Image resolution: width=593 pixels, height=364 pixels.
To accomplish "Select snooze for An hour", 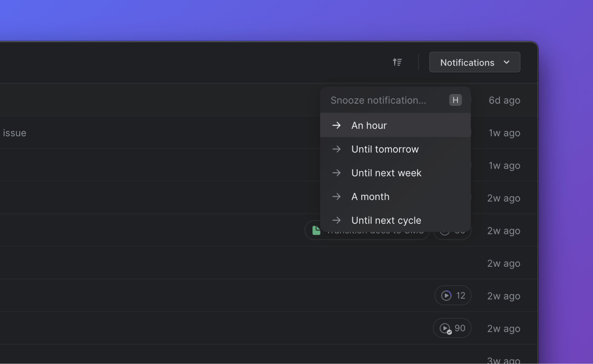I will coord(369,125).
